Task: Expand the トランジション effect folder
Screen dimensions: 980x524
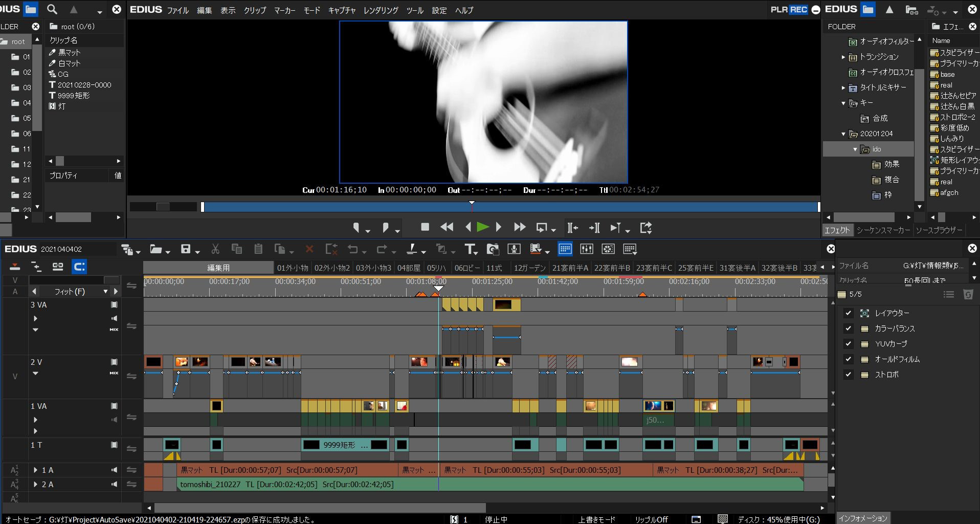Action: pos(843,57)
